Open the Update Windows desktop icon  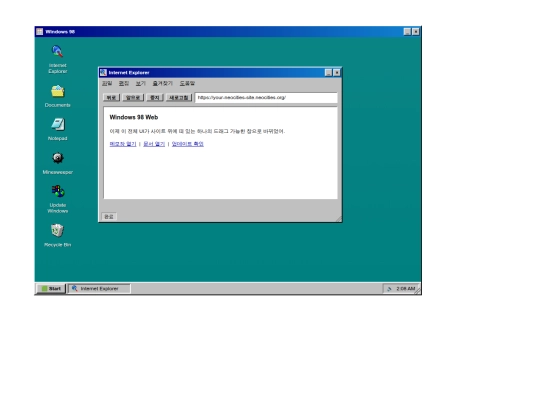(58, 199)
